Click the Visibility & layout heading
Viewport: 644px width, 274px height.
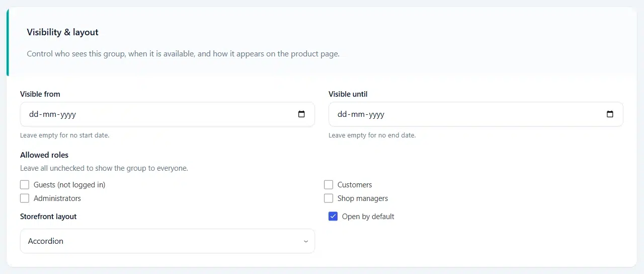(63, 32)
